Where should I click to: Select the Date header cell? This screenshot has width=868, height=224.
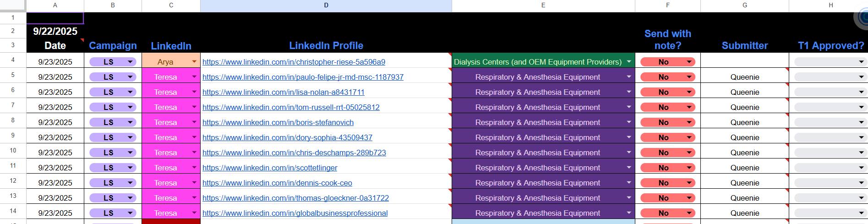point(55,45)
